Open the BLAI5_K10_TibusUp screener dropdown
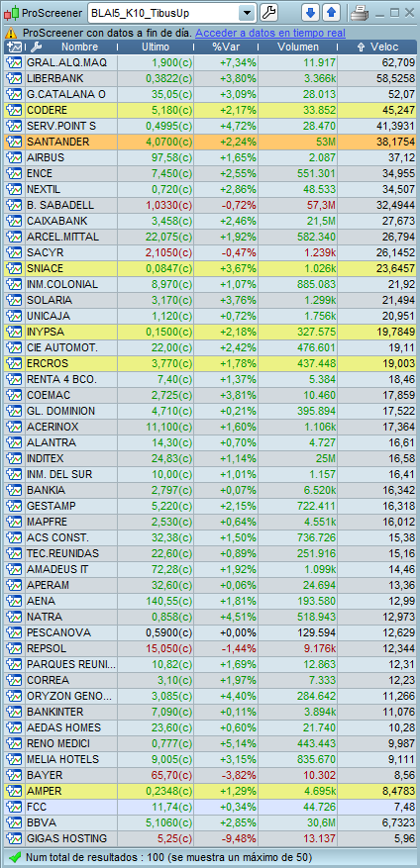The height and width of the screenshot is (868, 420). click(x=247, y=13)
